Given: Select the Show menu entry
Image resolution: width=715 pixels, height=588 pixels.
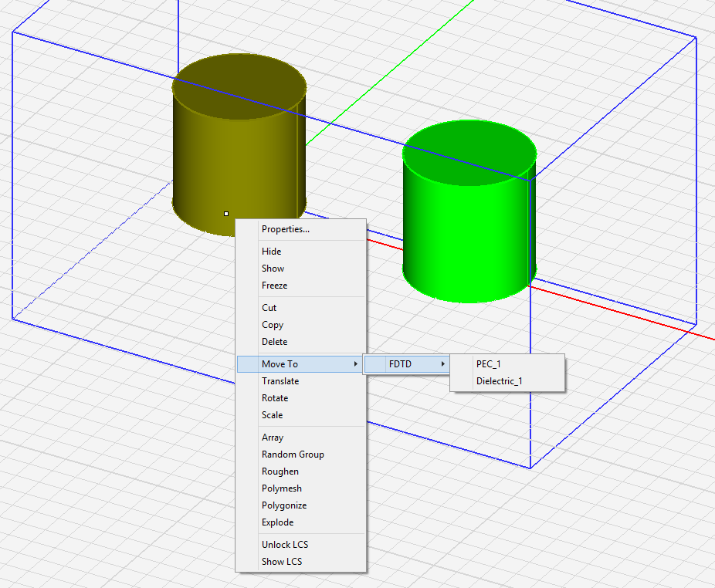Looking at the screenshot, I should coord(273,269).
